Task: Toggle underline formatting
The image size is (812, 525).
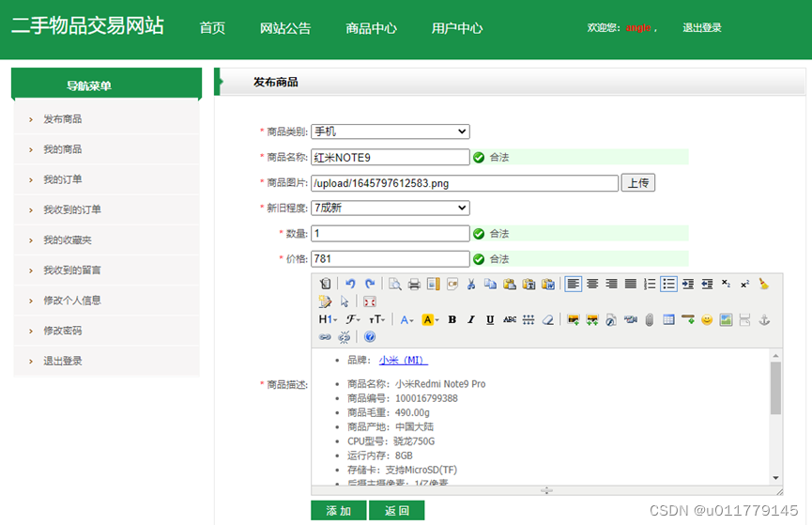Action: pos(490,319)
